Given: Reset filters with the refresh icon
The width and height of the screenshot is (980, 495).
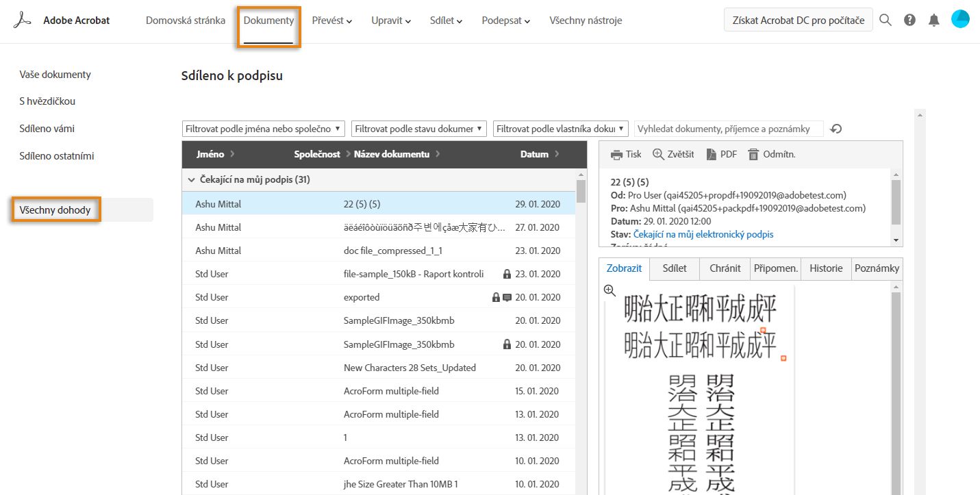Looking at the screenshot, I should click(835, 129).
